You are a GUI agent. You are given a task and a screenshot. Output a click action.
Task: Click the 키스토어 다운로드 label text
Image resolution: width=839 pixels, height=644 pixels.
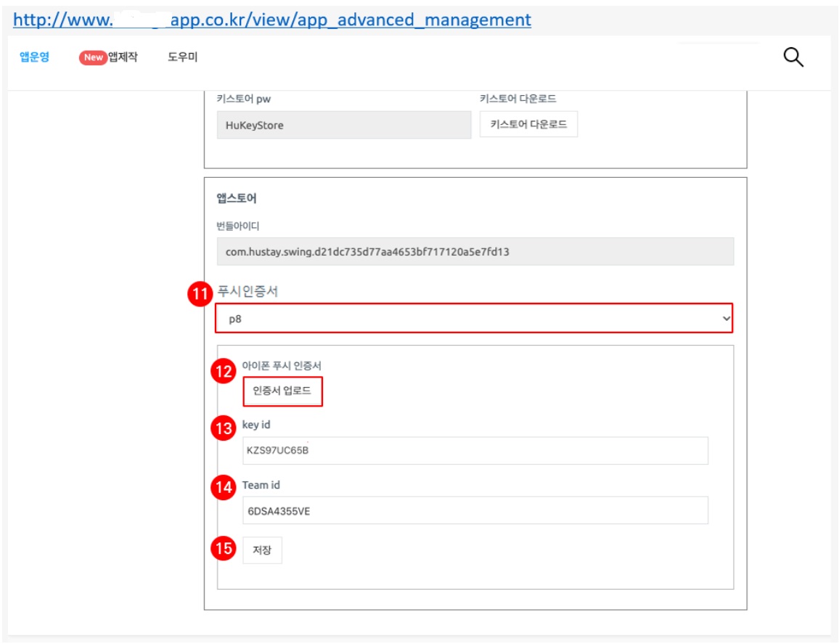point(518,99)
